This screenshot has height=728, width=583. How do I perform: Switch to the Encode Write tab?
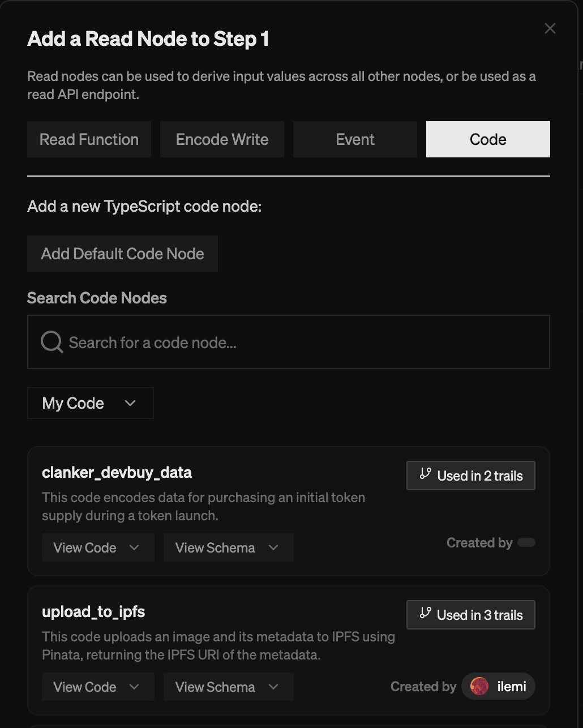point(222,139)
